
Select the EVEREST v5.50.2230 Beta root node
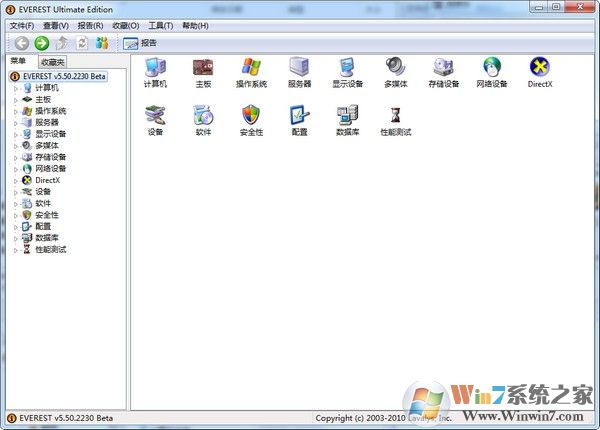pyautogui.click(x=64, y=76)
